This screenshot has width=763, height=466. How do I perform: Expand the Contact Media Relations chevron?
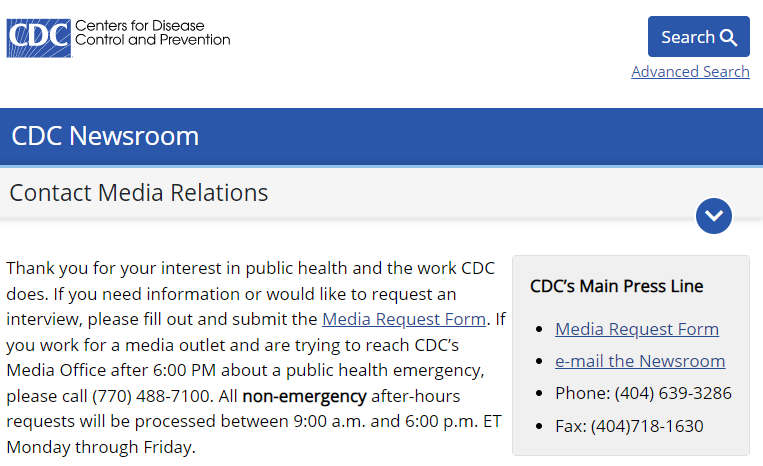(x=714, y=215)
